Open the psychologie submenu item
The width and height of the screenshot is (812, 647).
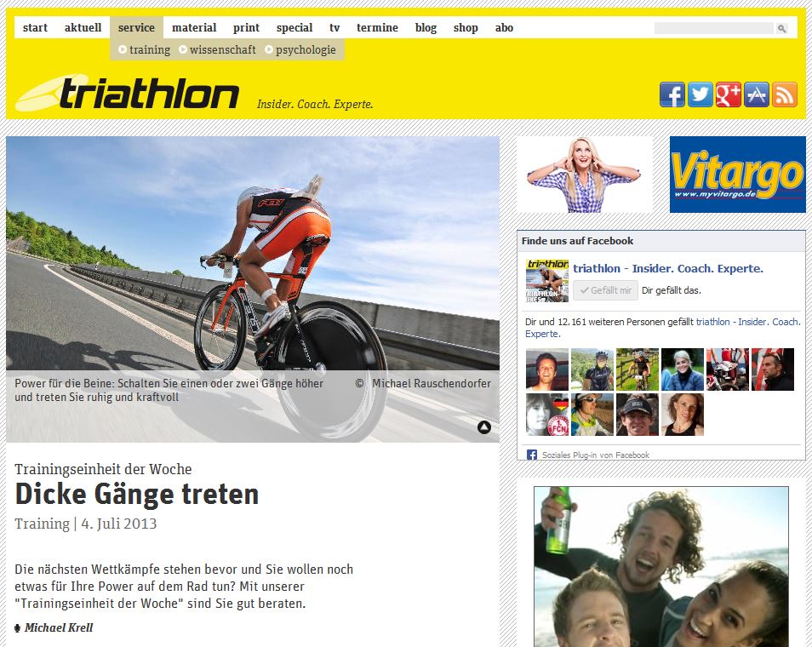[300, 49]
